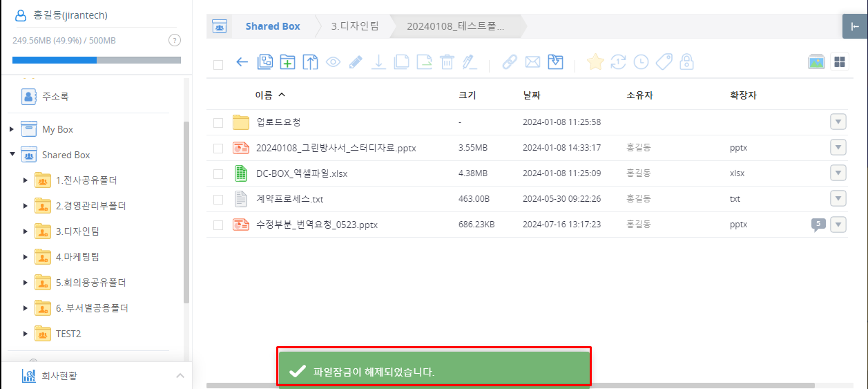The width and height of the screenshot is (868, 389).
Task: Go to 3.디자인팀 in the breadcrumb
Action: coord(355,26)
